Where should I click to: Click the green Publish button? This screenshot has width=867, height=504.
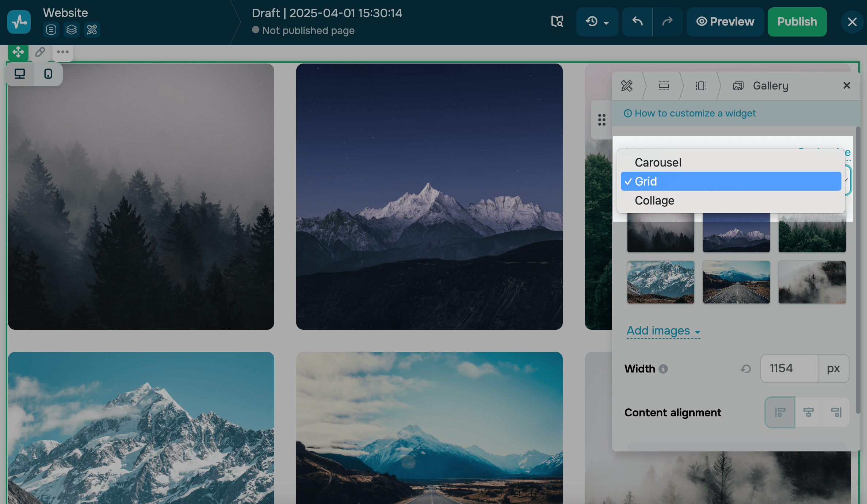pos(797,22)
